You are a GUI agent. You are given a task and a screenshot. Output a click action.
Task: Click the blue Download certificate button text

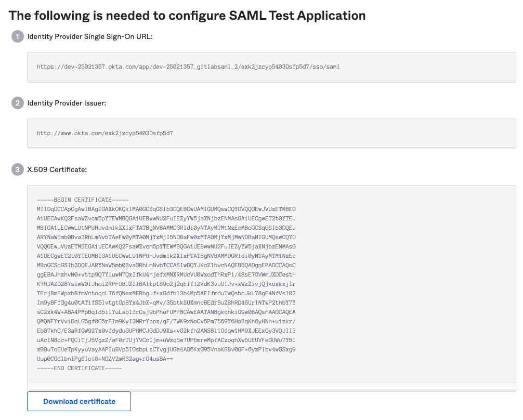[x=79, y=401]
